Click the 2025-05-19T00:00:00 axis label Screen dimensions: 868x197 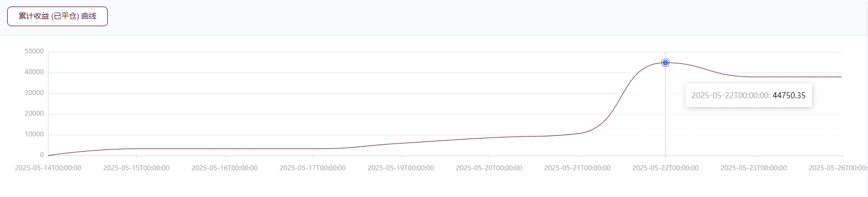pyautogui.click(x=401, y=168)
